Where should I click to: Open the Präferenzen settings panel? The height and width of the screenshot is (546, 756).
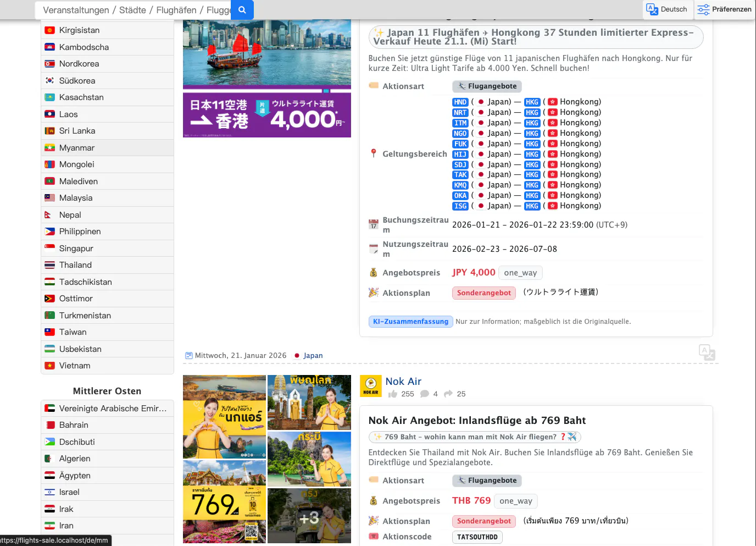(724, 9)
